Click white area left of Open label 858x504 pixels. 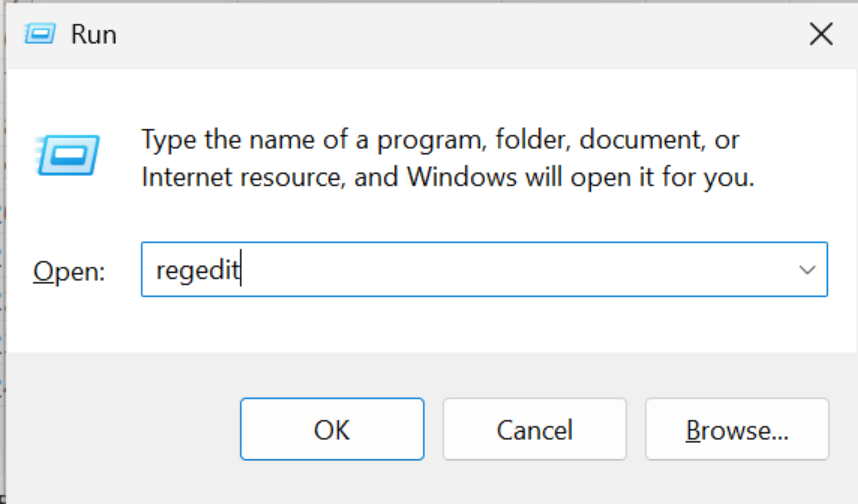pos(20,271)
